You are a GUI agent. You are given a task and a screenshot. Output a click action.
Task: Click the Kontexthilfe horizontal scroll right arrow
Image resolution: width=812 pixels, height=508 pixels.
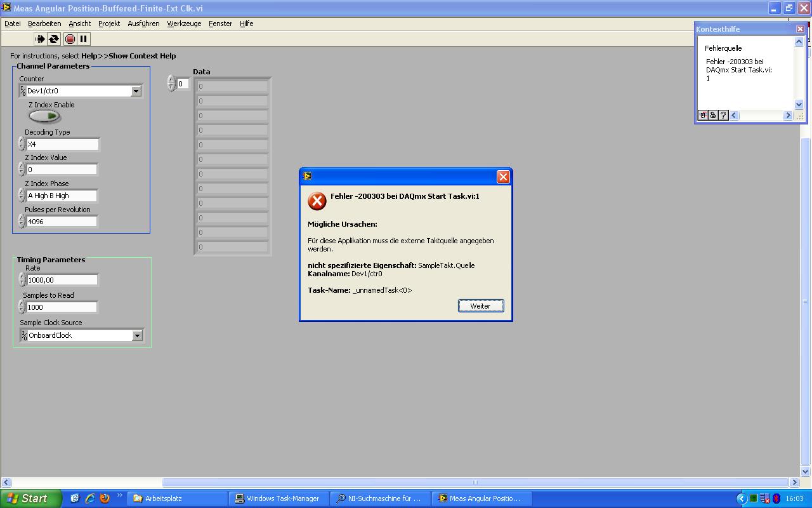pos(789,115)
